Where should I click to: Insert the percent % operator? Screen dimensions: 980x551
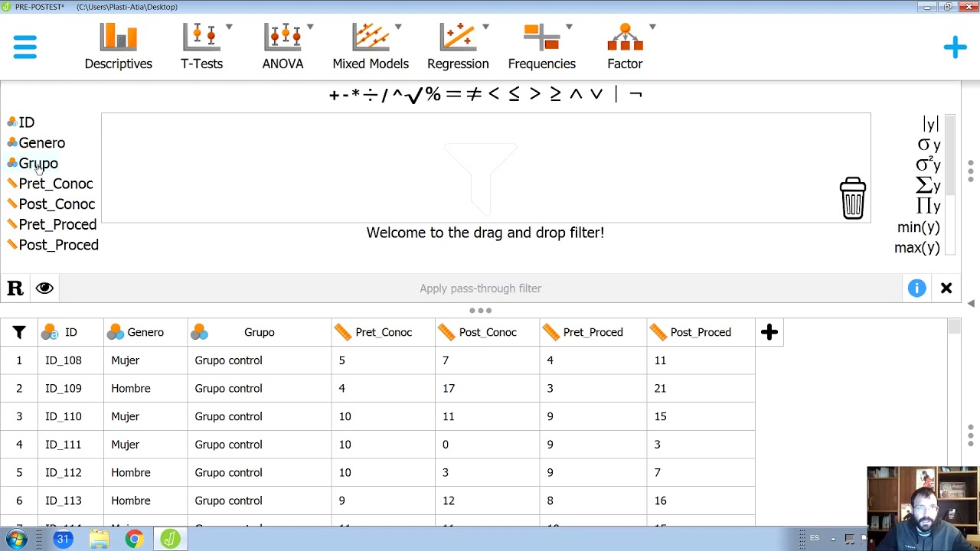tap(433, 94)
